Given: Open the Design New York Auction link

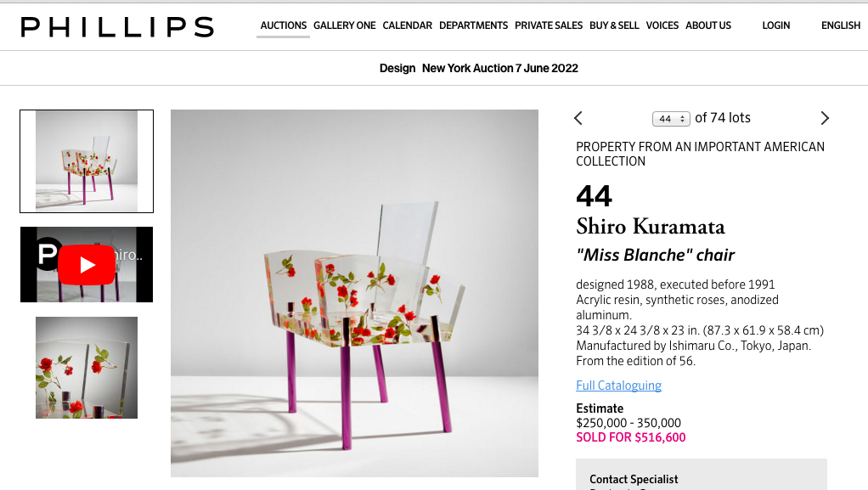Looking at the screenshot, I should pos(479,68).
